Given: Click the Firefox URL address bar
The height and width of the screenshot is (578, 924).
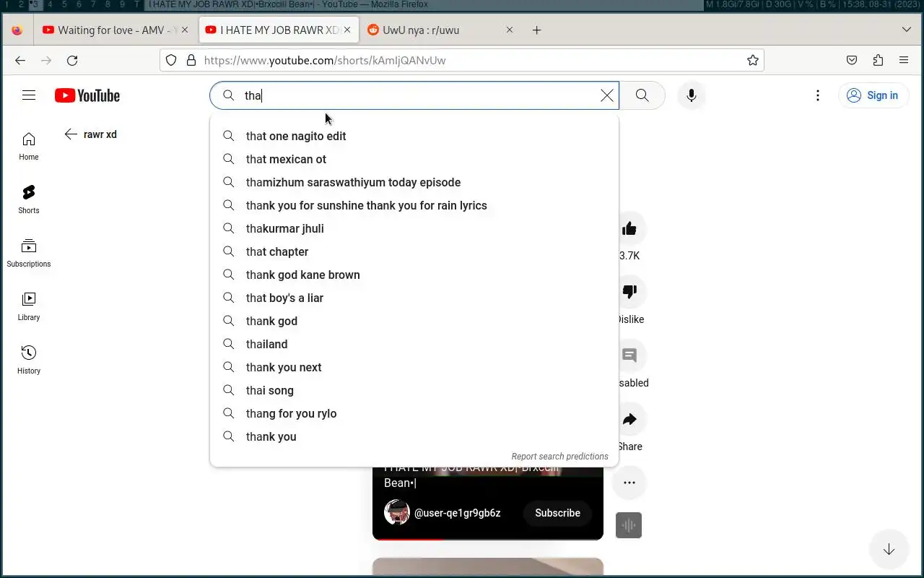Looking at the screenshot, I should click(x=462, y=61).
